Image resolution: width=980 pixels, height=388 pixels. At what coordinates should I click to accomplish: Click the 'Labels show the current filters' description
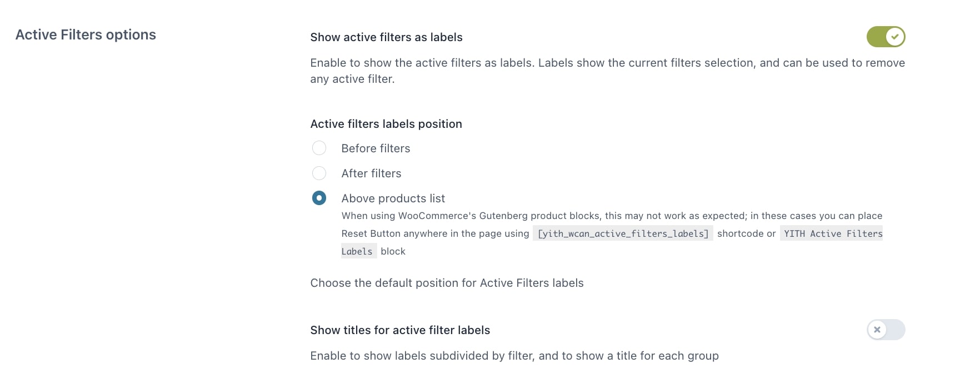644,63
